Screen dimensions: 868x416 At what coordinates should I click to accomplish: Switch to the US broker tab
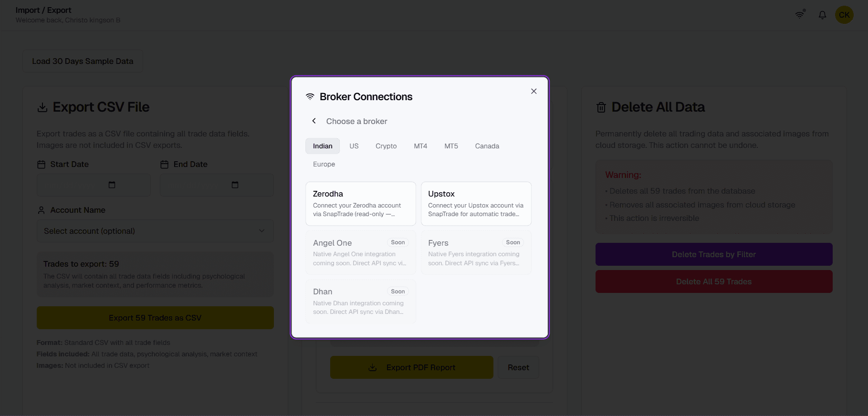pyautogui.click(x=354, y=146)
